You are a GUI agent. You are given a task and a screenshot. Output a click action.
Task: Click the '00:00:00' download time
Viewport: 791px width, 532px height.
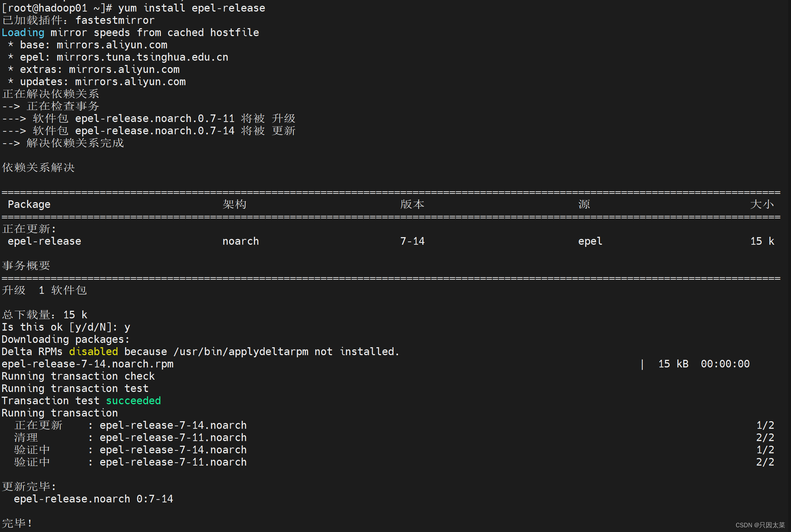[x=725, y=364]
